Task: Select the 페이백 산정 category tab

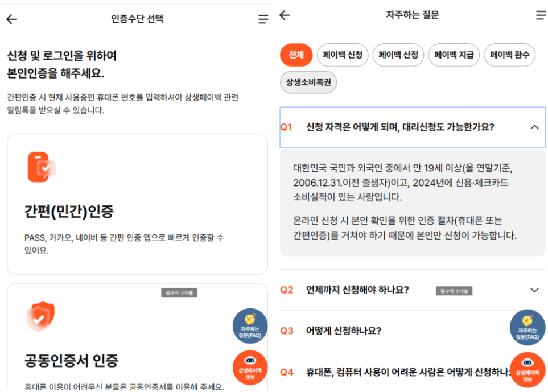Action: click(x=398, y=55)
